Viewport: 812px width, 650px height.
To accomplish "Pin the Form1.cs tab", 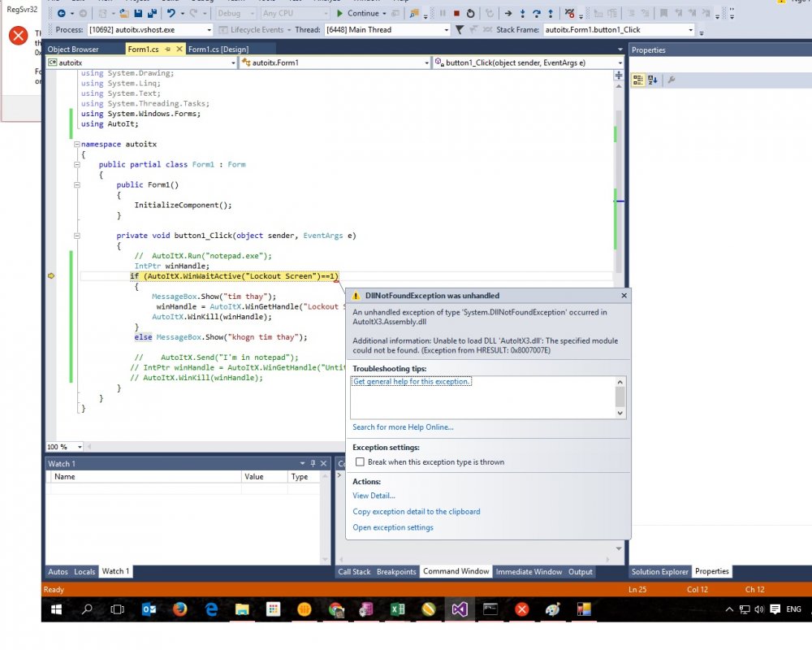I will tap(167, 50).
